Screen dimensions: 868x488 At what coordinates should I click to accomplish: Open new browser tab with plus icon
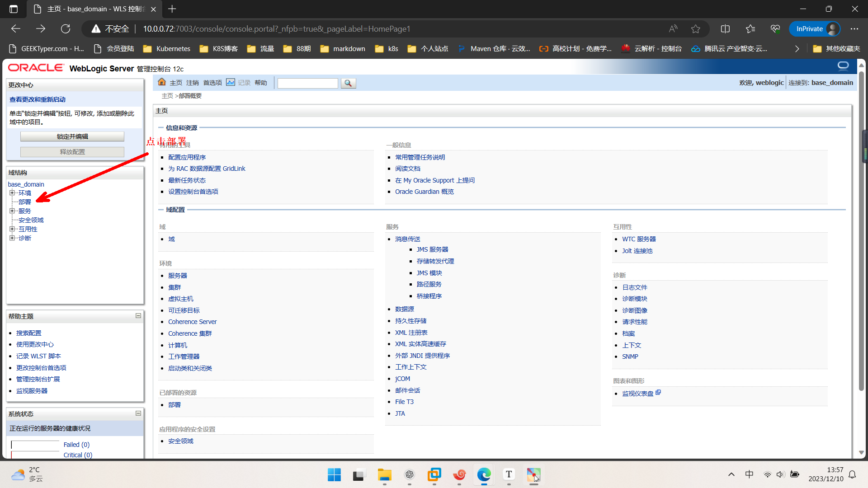click(172, 9)
